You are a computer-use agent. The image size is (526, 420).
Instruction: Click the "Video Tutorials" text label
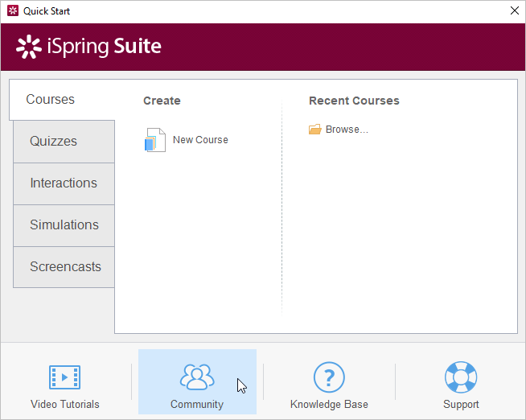point(65,404)
